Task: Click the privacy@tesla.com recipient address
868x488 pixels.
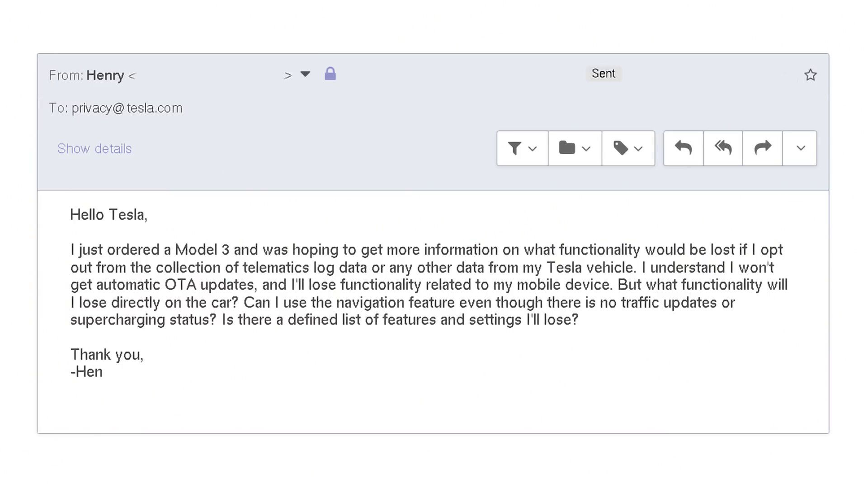Action: (x=127, y=108)
